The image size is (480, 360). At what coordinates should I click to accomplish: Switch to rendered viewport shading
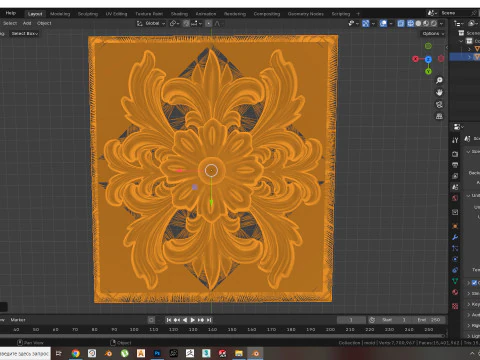434,23
